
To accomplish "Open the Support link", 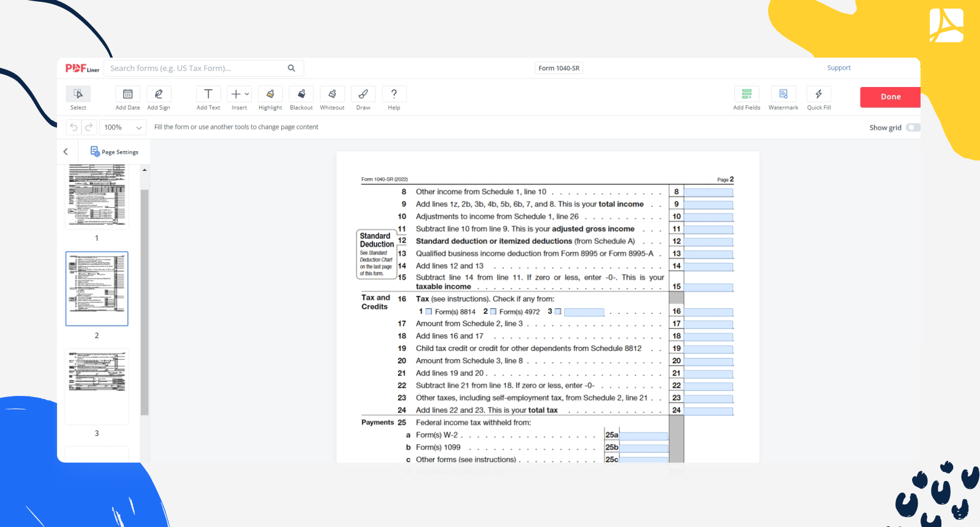I will pyautogui.click(x=839, y=68).
